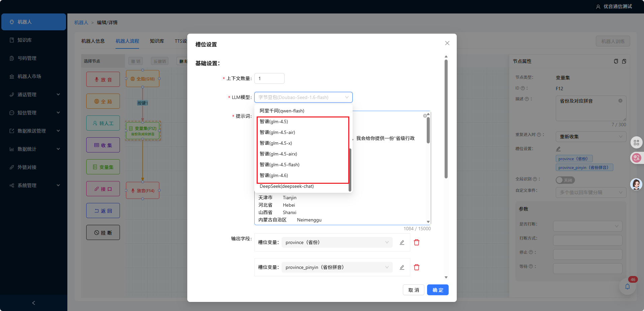Edit the province_pinyin slot variable

click(402, 267)
